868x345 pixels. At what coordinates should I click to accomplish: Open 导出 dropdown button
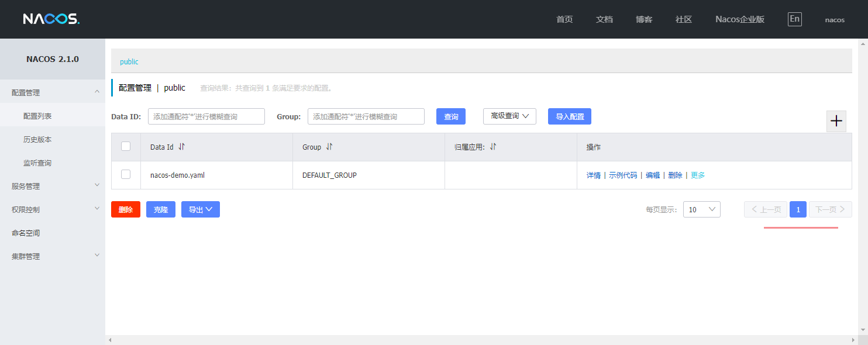click(201, 209)
